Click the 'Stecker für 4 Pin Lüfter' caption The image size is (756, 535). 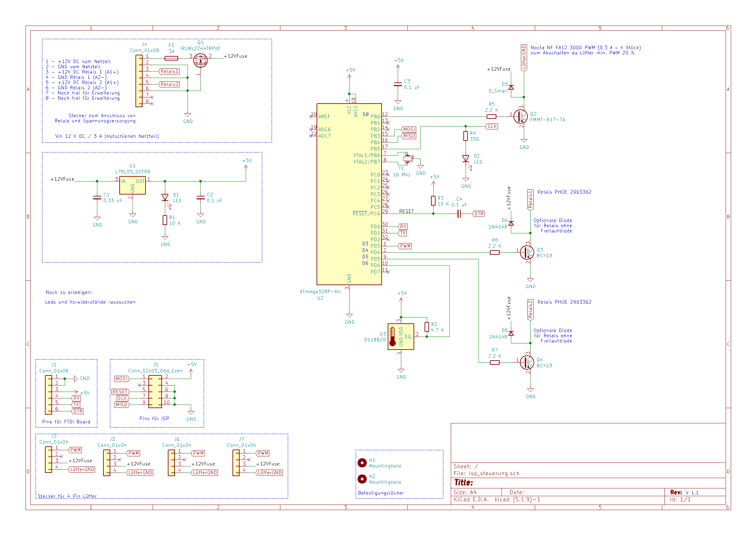pos(67,496)
